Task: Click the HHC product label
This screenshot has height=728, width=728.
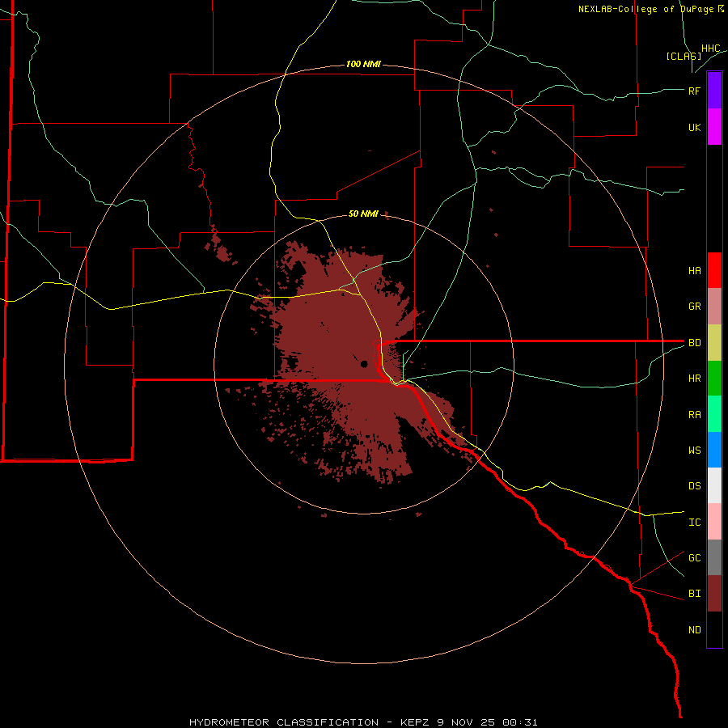Action: pyautogui.click(x=710, y=49)
